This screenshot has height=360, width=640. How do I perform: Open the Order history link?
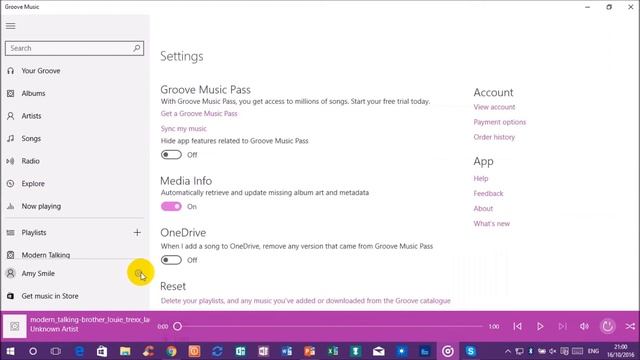[x=494, y=137]
